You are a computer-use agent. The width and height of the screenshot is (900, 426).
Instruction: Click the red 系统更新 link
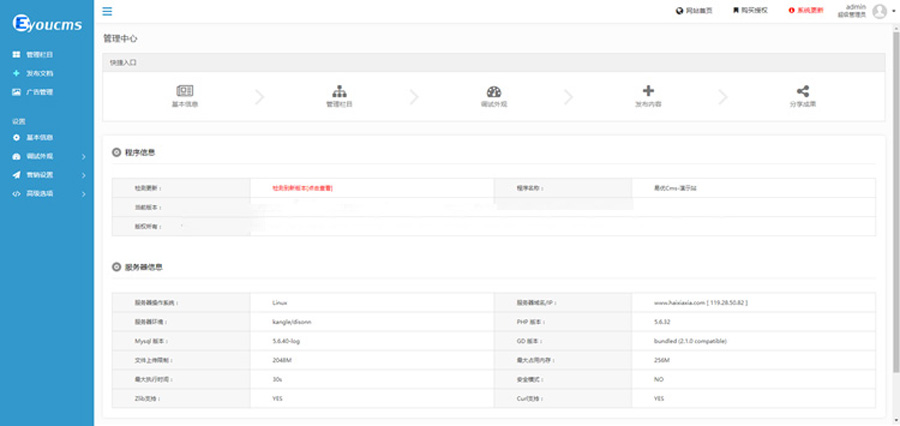[x=807, y=11]
